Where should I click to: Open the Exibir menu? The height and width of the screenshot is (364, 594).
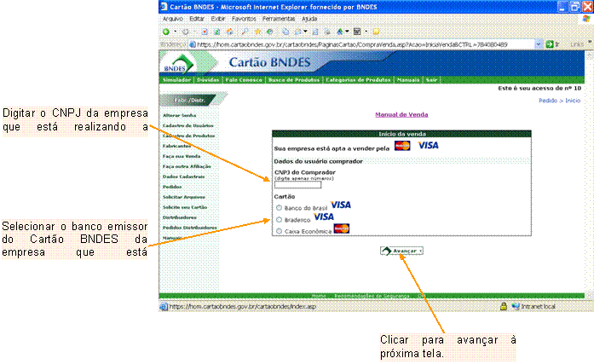pyautogui.click(x=218, y=19)
